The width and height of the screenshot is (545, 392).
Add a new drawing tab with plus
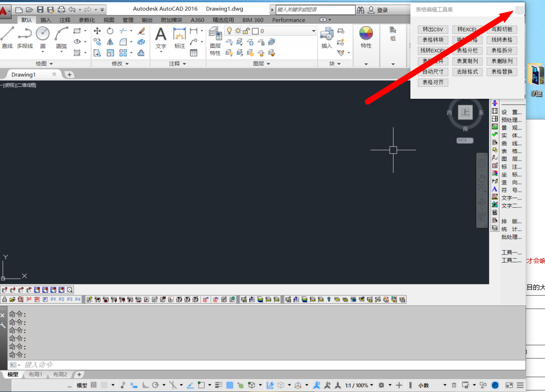(x=69, y=74)
